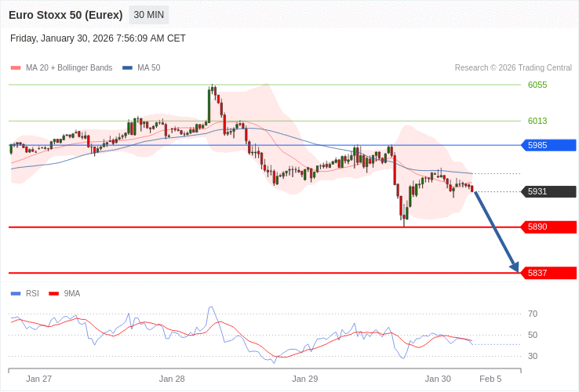The width and height of the screenshot is (579, 392).
Task: Click the MA 20 + Bollinger Bands legend label
Action: pyautogui.click(x=69, y=68)
